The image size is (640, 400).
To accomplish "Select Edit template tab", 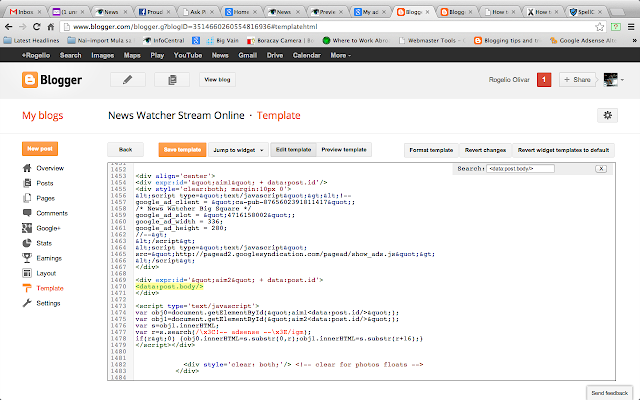I will click(x=293, y=150).
